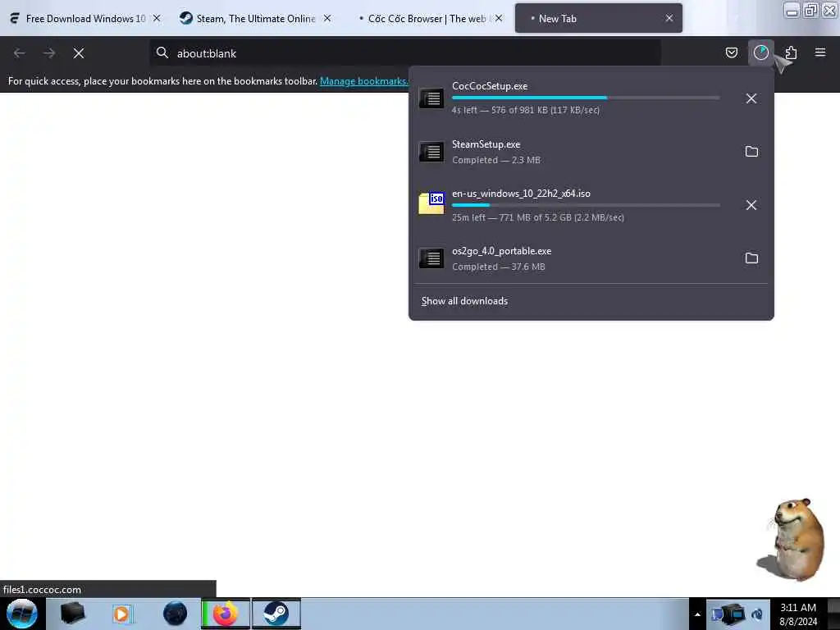This screenshot has height=630, width=840.
Task: Click the volume tray icon
Action: tap(757, 614)
